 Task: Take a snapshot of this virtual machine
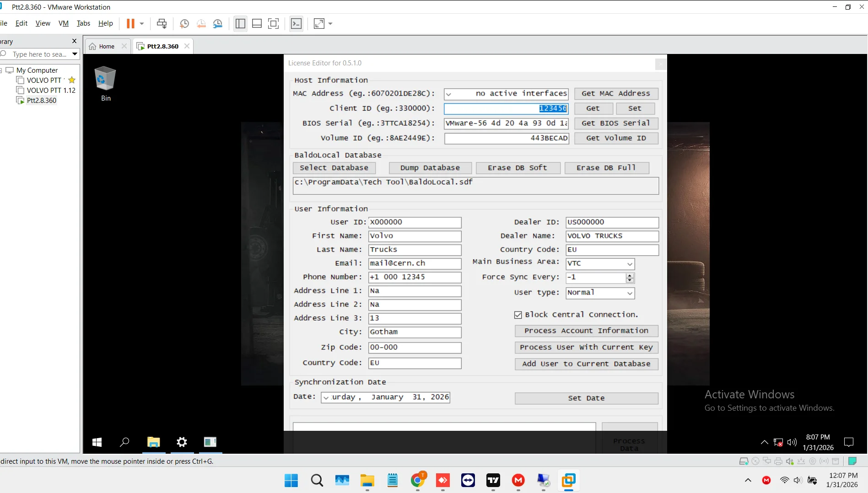pos(184,23)
